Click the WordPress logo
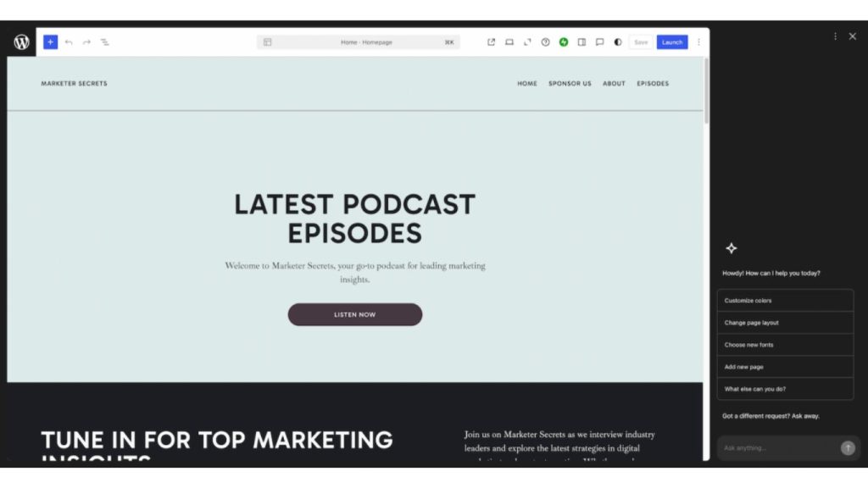The image size is (868, 488). pos(21,41)
